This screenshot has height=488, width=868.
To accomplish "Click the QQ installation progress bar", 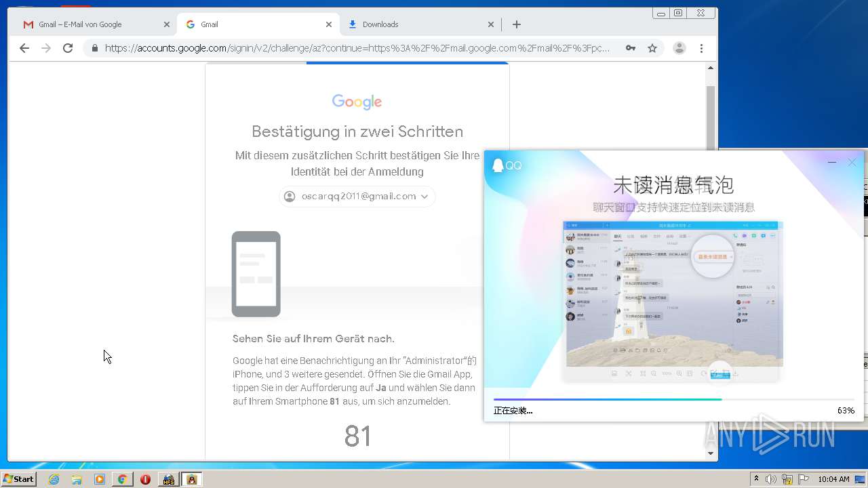I will 674,400.
